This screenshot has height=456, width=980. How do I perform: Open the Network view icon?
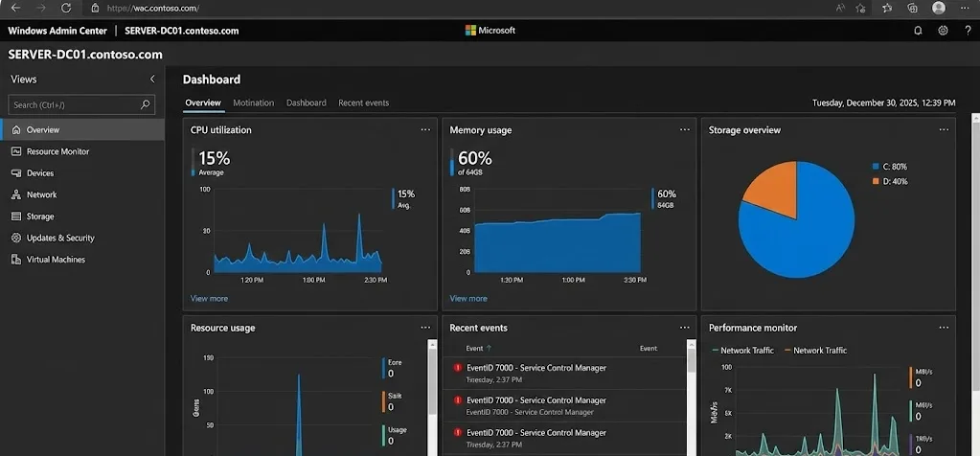(16, 194)
